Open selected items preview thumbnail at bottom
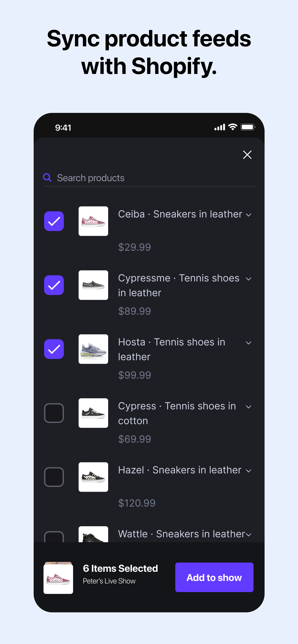The image size is (298, 644). (x=58, y=578)
